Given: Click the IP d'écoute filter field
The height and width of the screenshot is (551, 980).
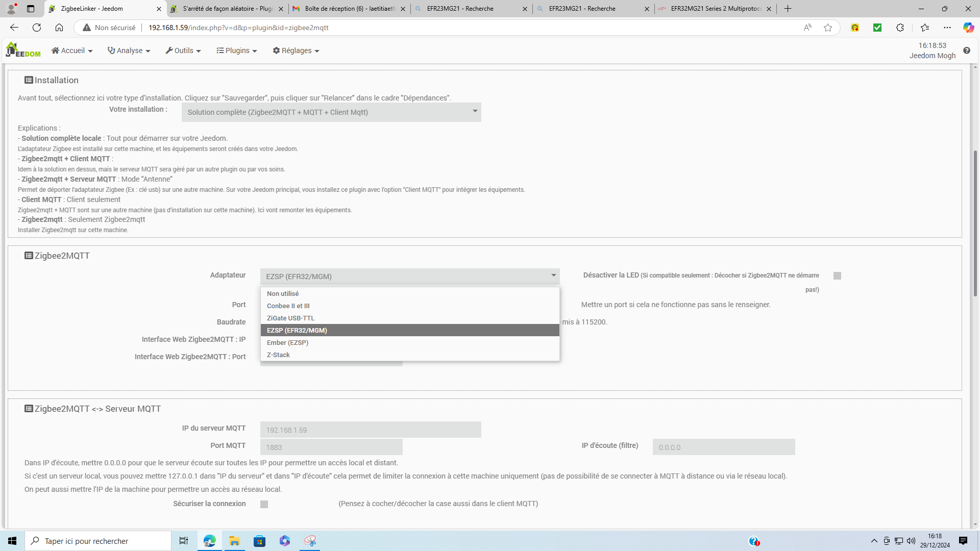Looking at the screenshot, I should [724, 447].
